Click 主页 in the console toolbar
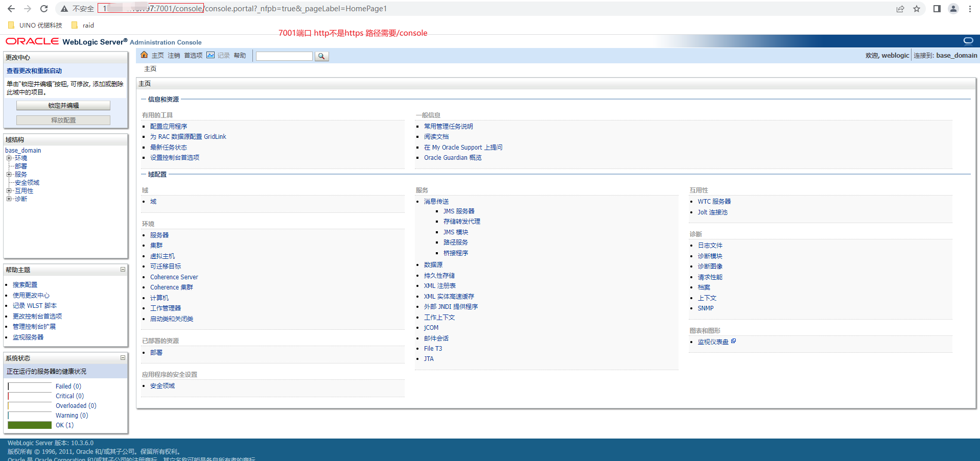This screenshot has height=461, width=980. (158, 56)
